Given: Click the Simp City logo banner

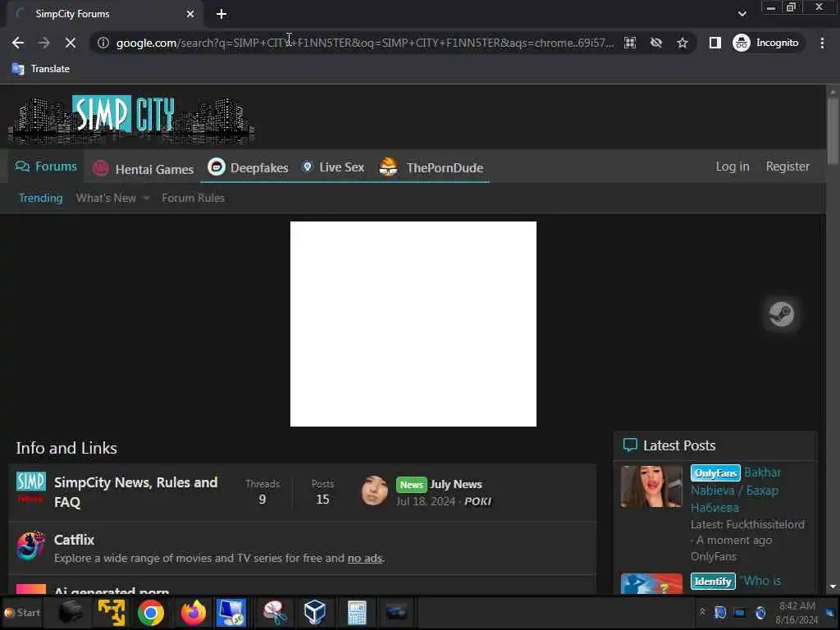Looking at the screenshot, I should point(131,120).
